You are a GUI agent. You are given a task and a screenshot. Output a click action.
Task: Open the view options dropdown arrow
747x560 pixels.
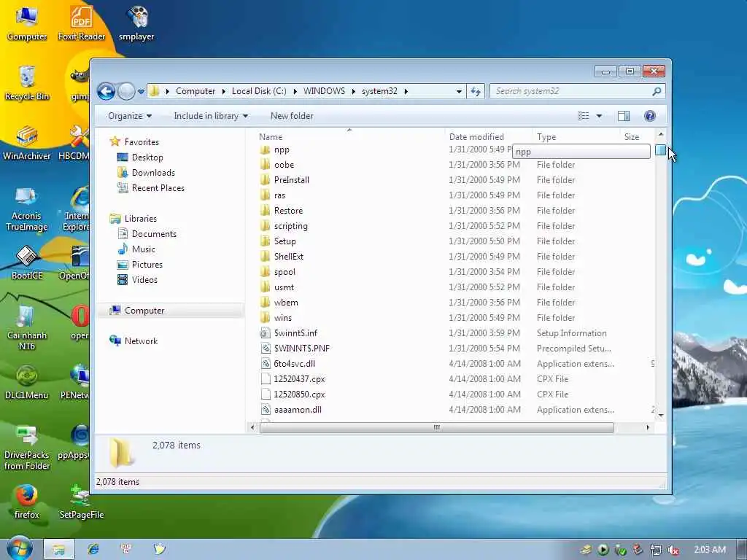[x=599, y=116]
